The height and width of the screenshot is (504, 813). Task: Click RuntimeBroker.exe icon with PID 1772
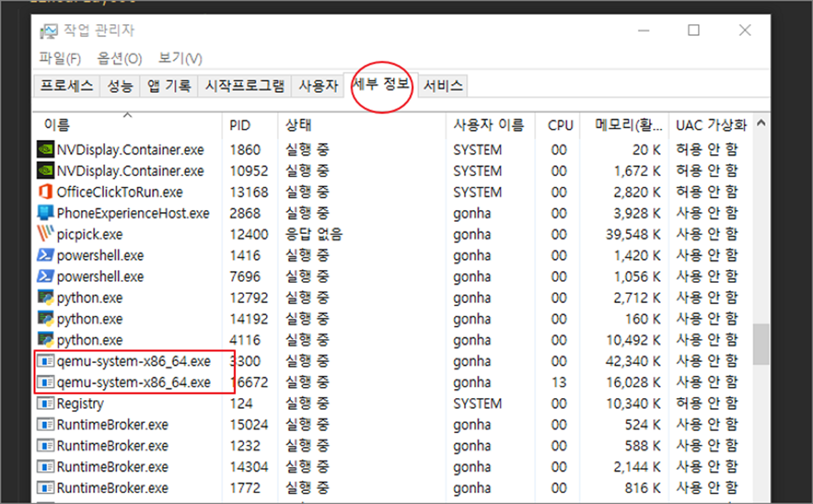pos(45,488)
